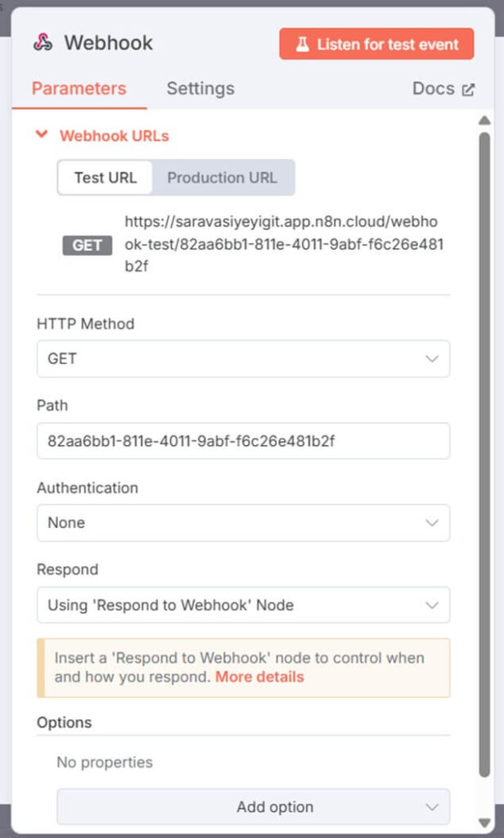Viewport: 504px width, 838px height.
Task: Click the GET method badge
Action: (x=88, y=245)
